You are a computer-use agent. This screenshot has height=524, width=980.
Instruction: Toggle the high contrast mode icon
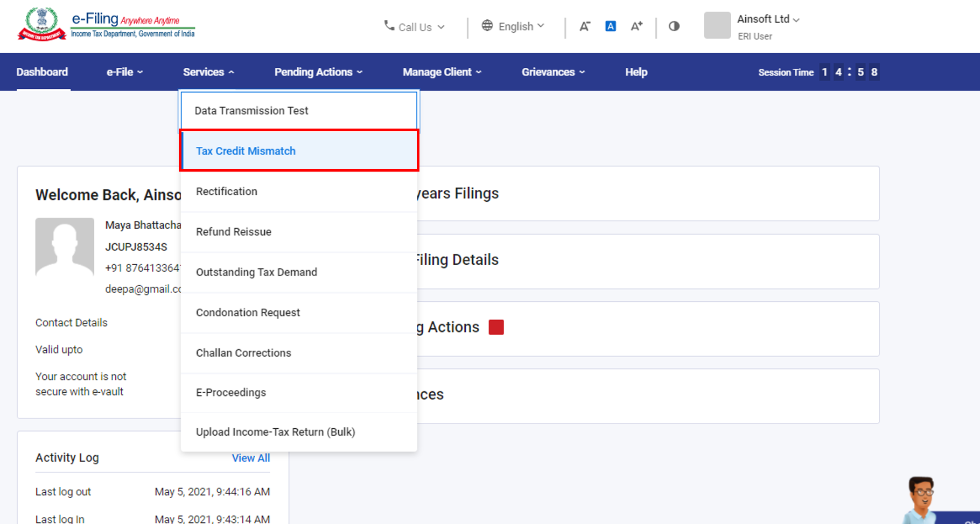pyautogui.click(x=674, y=26)
